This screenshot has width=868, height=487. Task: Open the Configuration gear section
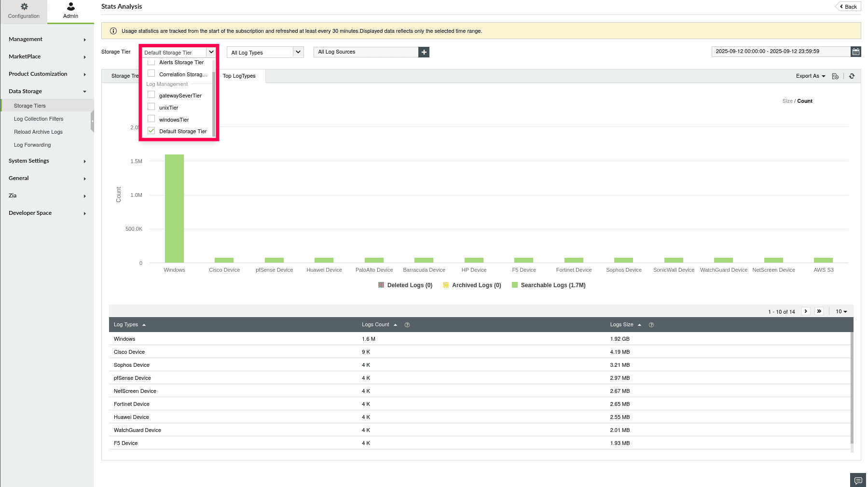24,11
